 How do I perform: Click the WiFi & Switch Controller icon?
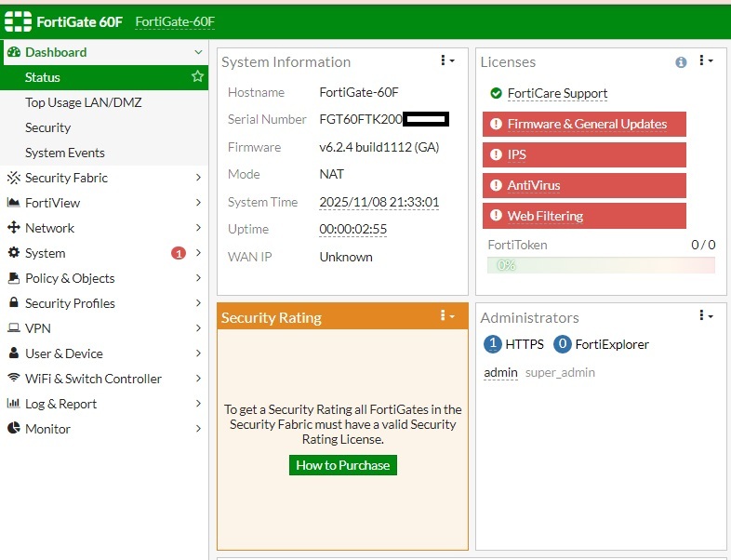click(x=14, y=379)
